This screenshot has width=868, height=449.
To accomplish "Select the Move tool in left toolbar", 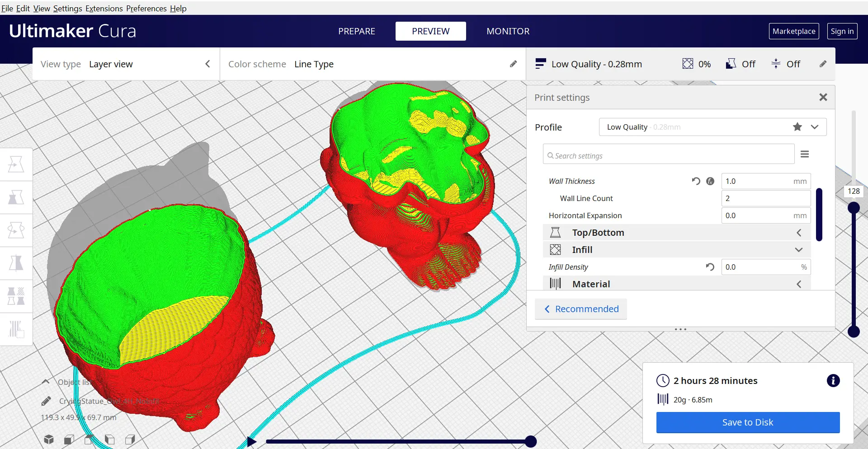I will click(x=16, y=164).
